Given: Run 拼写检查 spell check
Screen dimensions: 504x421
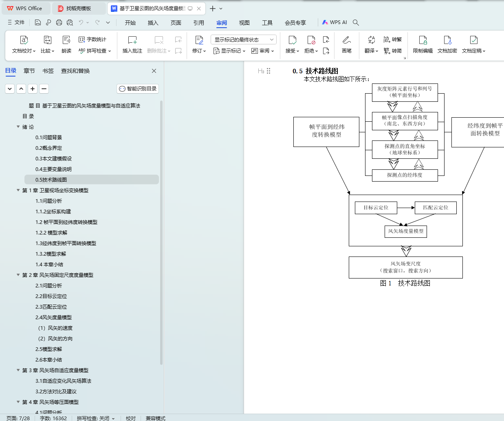Looking at the screenshot, I should tap(95, 51).
